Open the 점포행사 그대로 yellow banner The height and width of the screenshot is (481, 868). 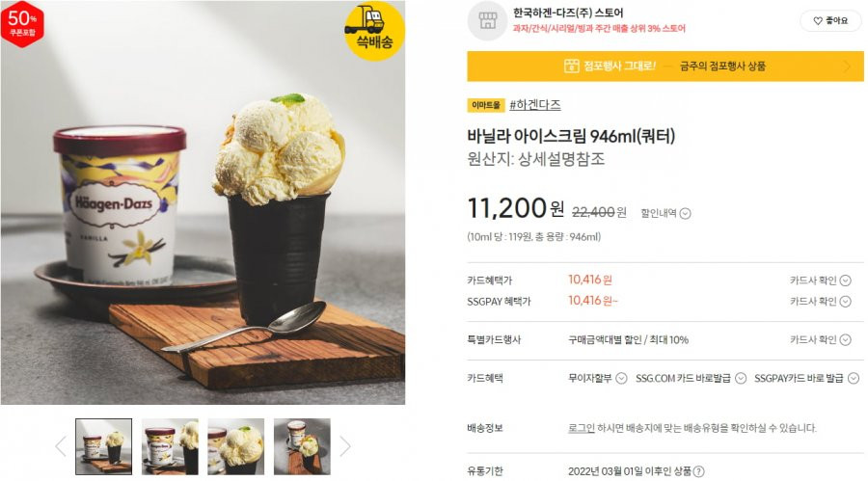click(665, 66)
